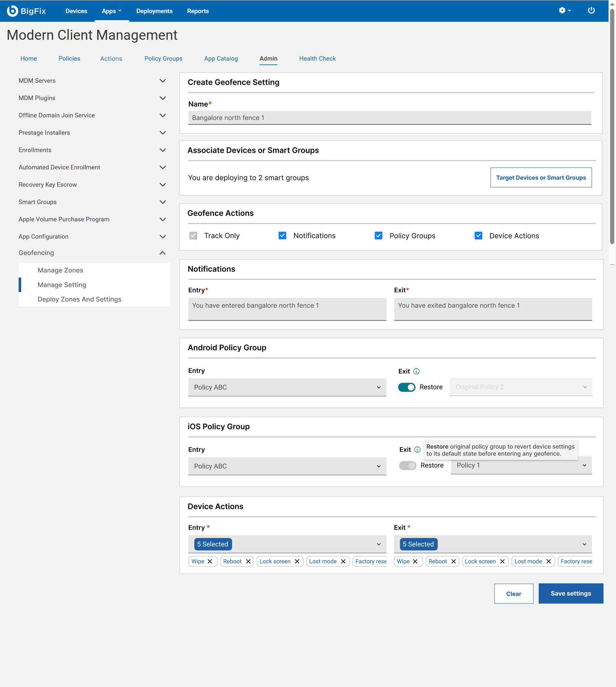Open Manage Zones in sidebar
616x687 pixels.
click(x=60, y=270)
